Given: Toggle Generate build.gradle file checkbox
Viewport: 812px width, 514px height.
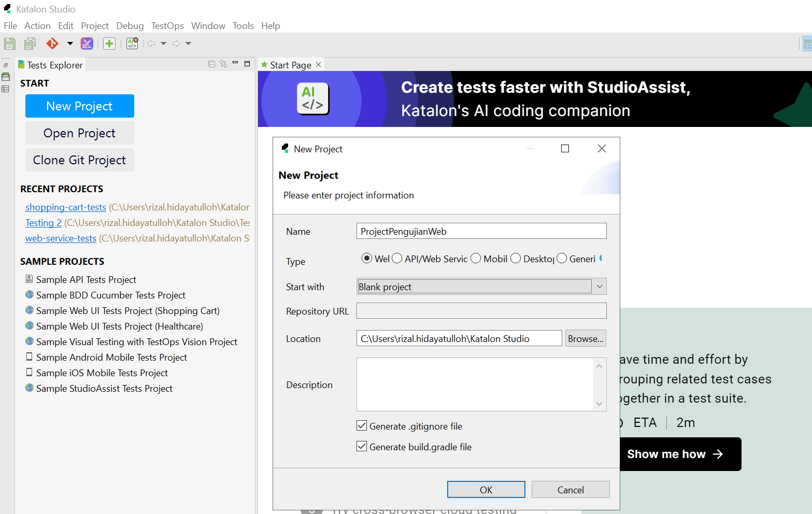Looking at the screenshot, I should tap(362, 446).
